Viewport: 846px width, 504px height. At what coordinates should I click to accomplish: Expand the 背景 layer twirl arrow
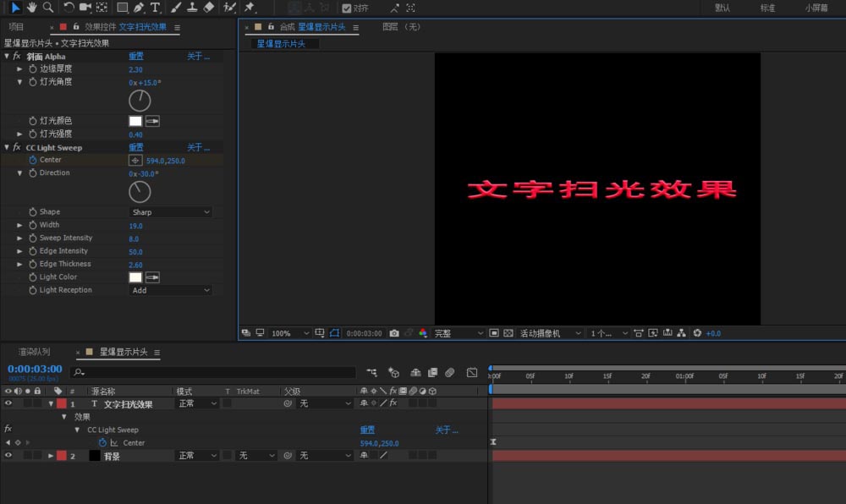(51, 456)
